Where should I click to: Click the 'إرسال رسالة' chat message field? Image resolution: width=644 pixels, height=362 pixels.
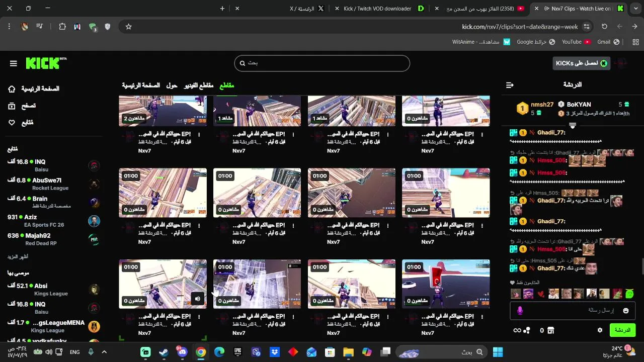point(573,311)
